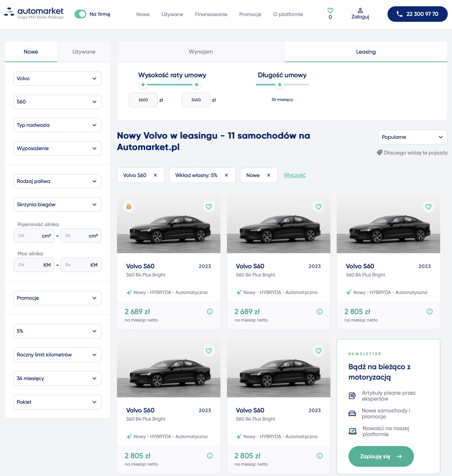
Task: Click the Długość umowy slider handle
Action: (x=279, y=85)
